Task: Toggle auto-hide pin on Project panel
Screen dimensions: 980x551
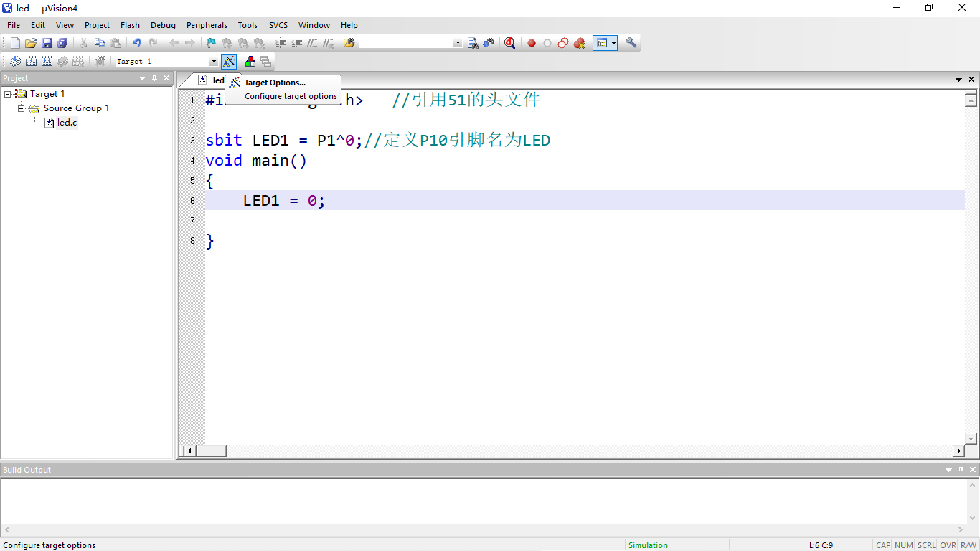Action: tap(154, 78)
